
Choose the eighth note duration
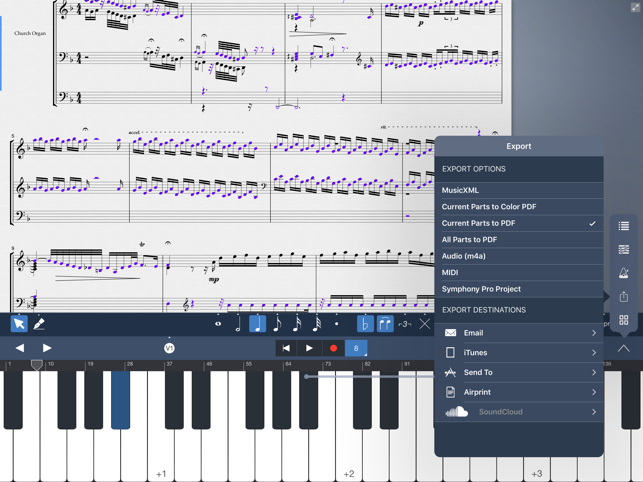[x=277, y=324]
